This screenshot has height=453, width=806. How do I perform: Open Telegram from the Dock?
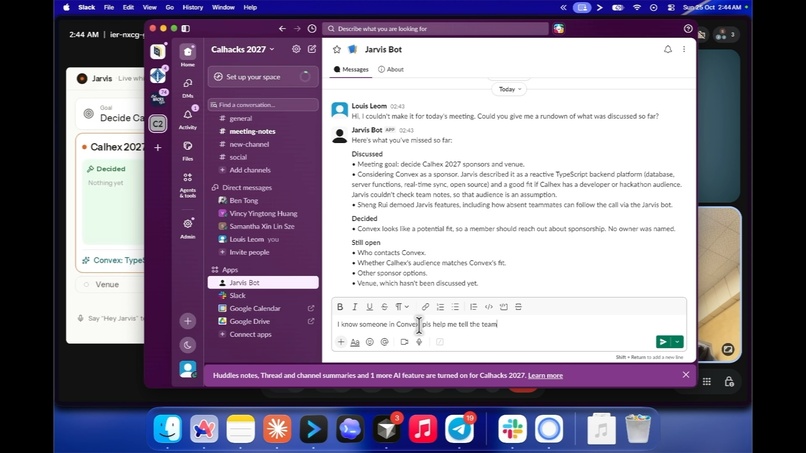point(459,429)
